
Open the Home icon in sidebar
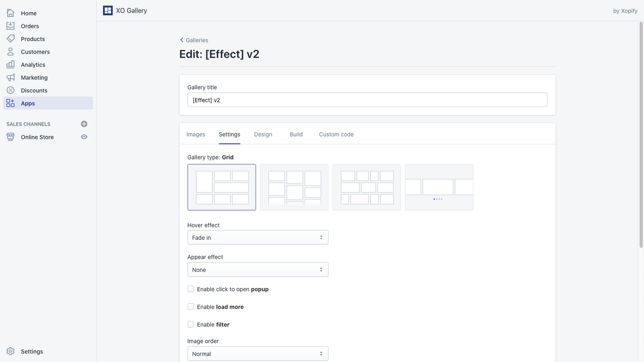tap(10, 13)
